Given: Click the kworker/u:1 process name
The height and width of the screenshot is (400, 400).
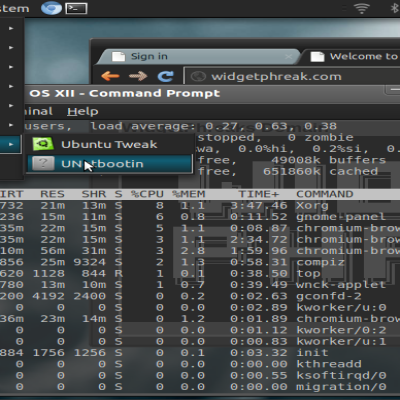Looking at the screenshot, I should point(341,342).
